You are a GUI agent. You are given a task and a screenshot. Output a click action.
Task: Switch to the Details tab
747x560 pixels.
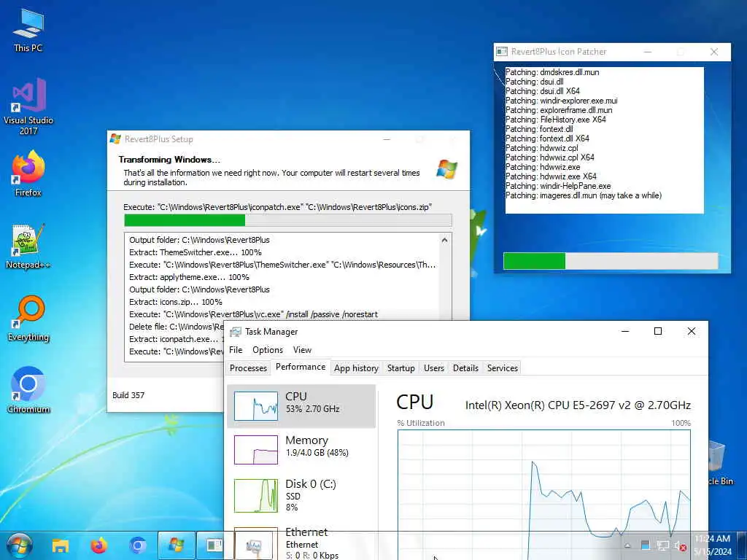(x=465, y=368)
